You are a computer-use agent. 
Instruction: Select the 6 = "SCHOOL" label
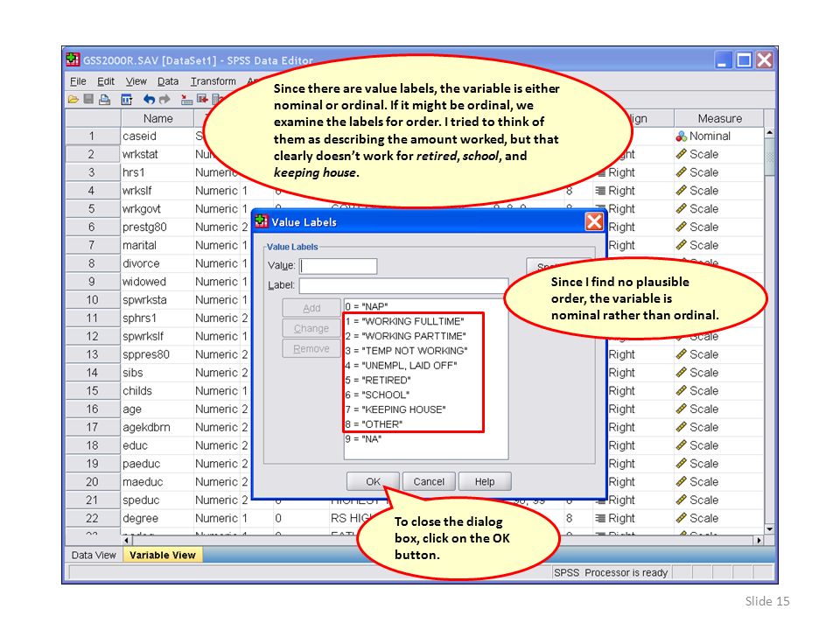(377, 395)
